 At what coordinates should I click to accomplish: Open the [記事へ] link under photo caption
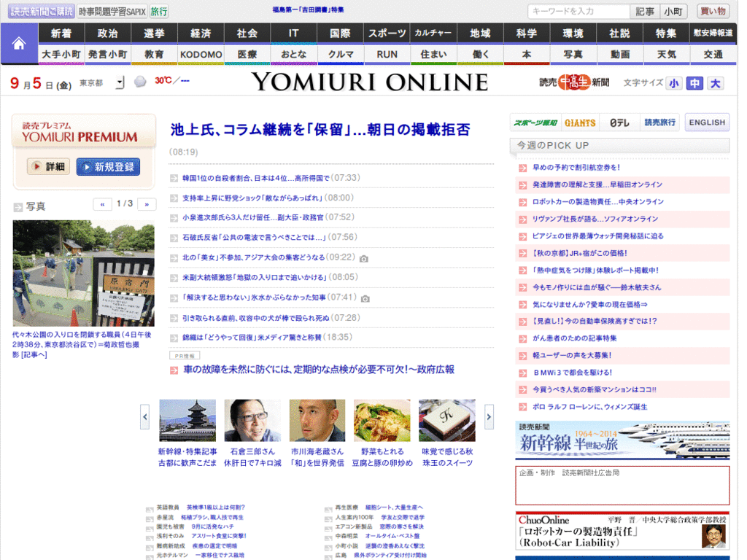click(34, 355)
